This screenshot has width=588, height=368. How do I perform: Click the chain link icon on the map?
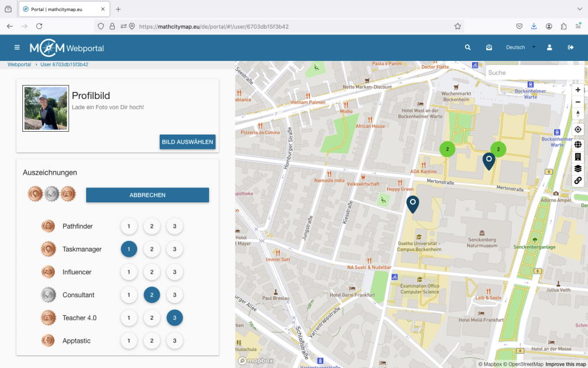click(x=578, y=181)
